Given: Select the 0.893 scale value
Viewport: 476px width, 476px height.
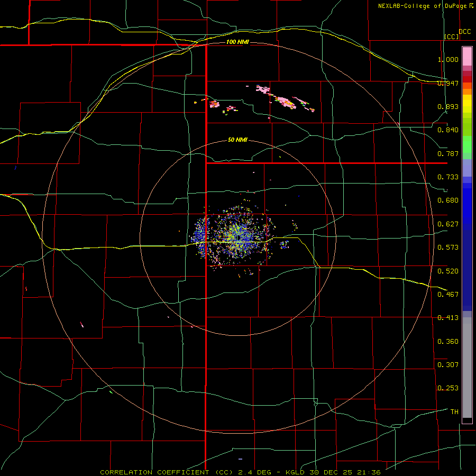Looking at the screenshot, I should 448,106.
